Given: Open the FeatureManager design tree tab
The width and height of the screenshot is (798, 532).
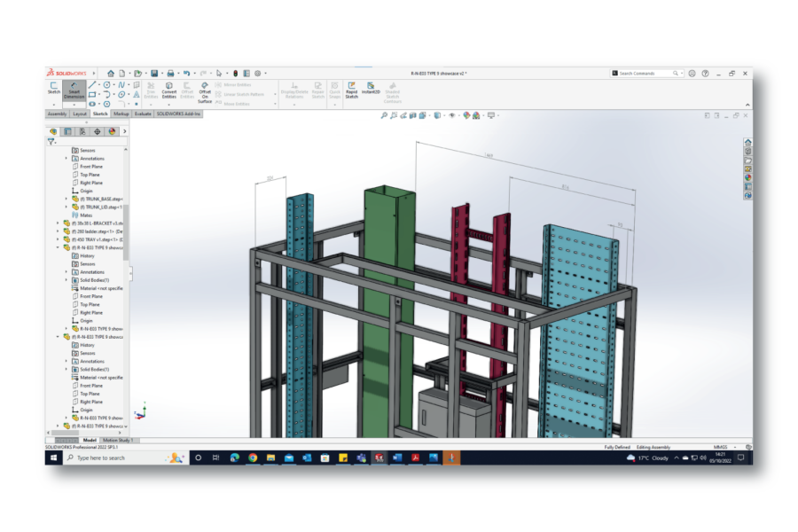Looking at the screenshot, I should click(53, 131).
